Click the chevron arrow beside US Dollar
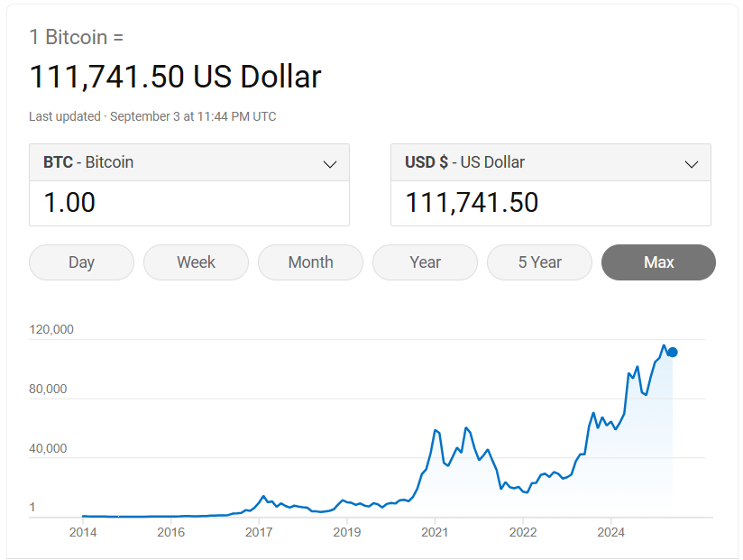 (x=692, y=164)
